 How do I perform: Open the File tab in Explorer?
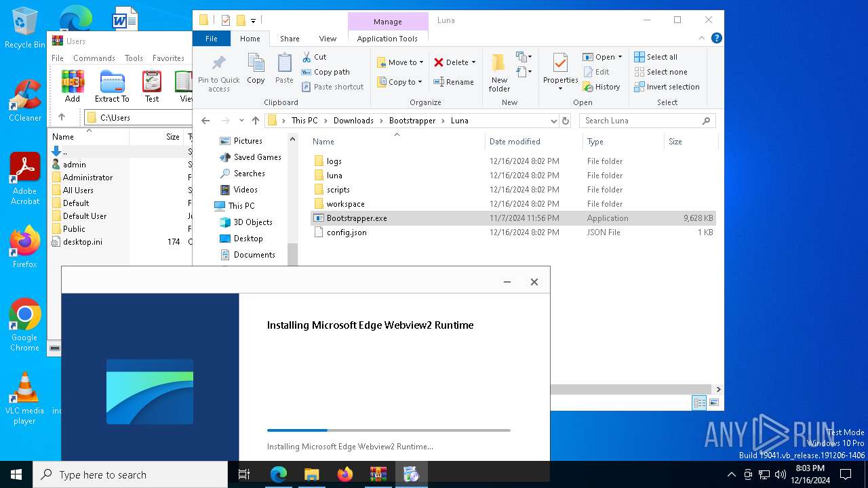point(212,39)
